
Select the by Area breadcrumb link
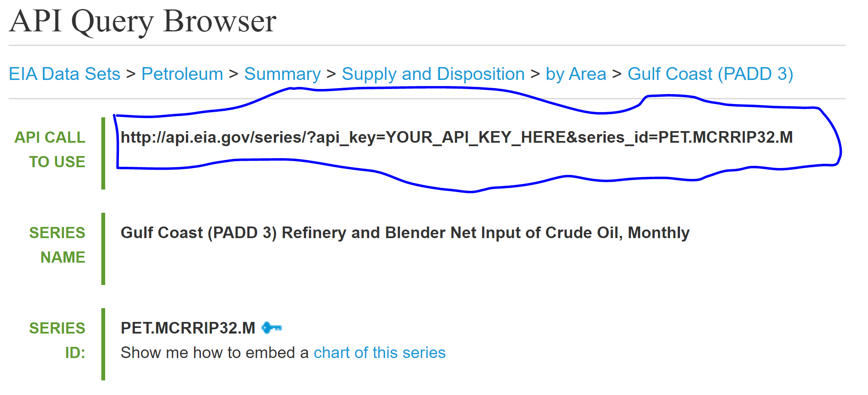pyautogui.click(x=576, y=74)
